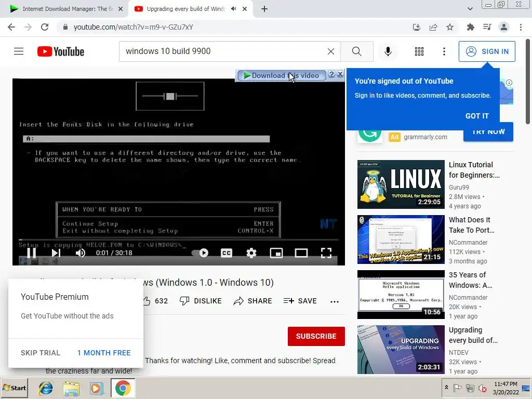Open Chrome profile avatar
This screenshot has height=399, width=532.
point(504,27)
